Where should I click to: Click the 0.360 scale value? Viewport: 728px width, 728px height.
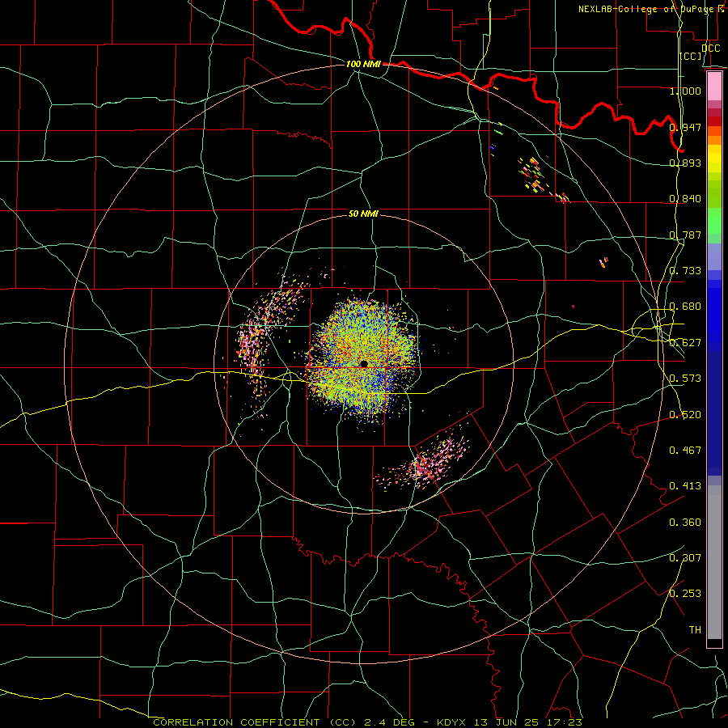coord(685,523)
